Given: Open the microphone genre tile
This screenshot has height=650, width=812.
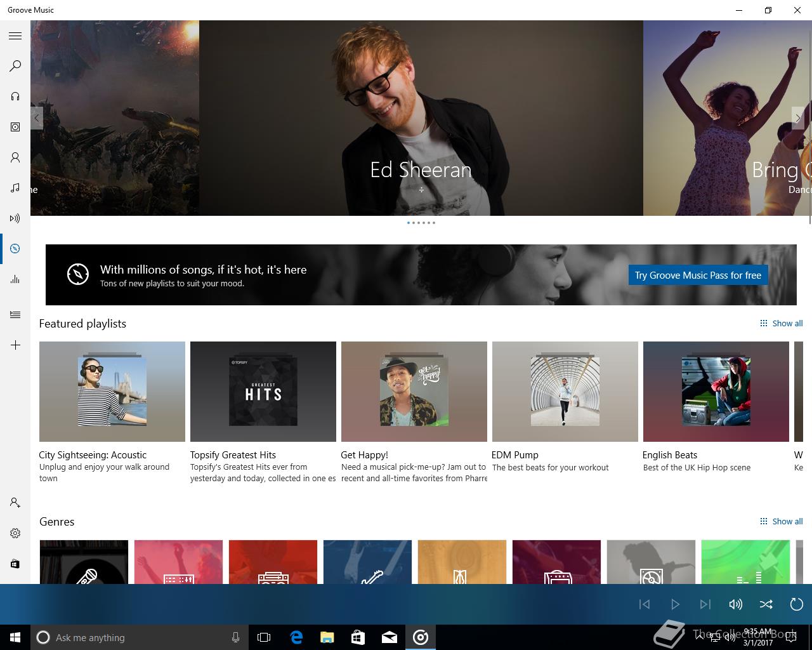Looking at the screenshot, I should 84,562.
